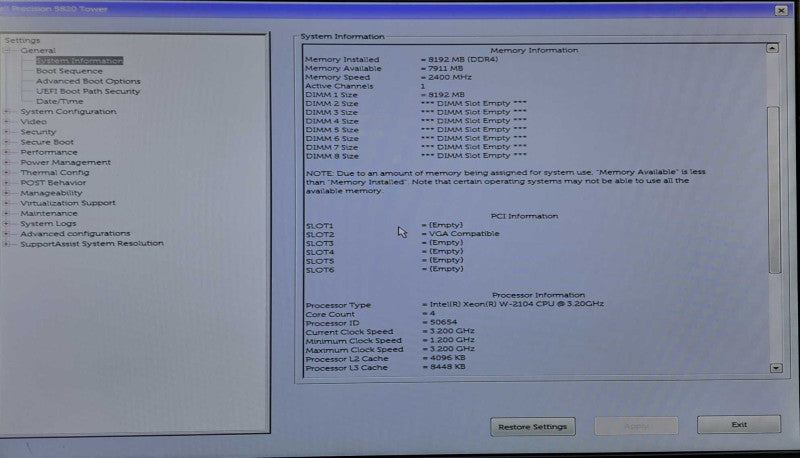Select SupportAssist System Resolution label
This screenshot has width=800, height=458.
point(92,244)
